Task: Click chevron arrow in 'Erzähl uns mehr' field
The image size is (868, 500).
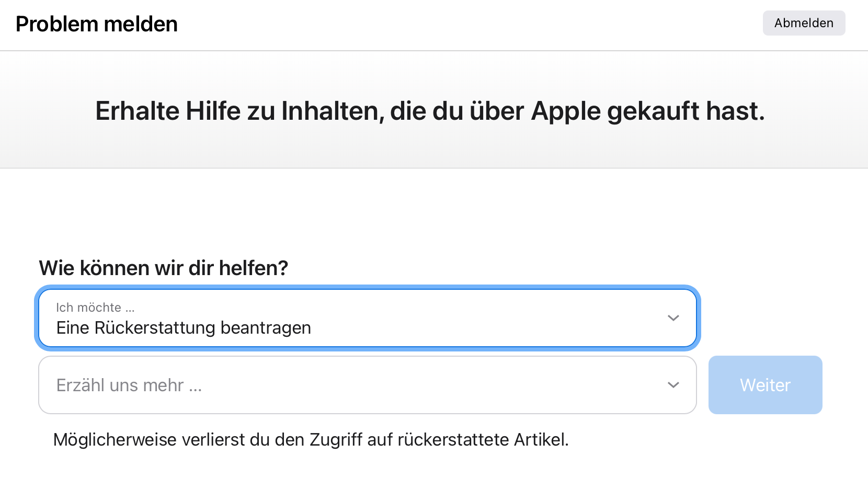Action: [x=673, y=385]
